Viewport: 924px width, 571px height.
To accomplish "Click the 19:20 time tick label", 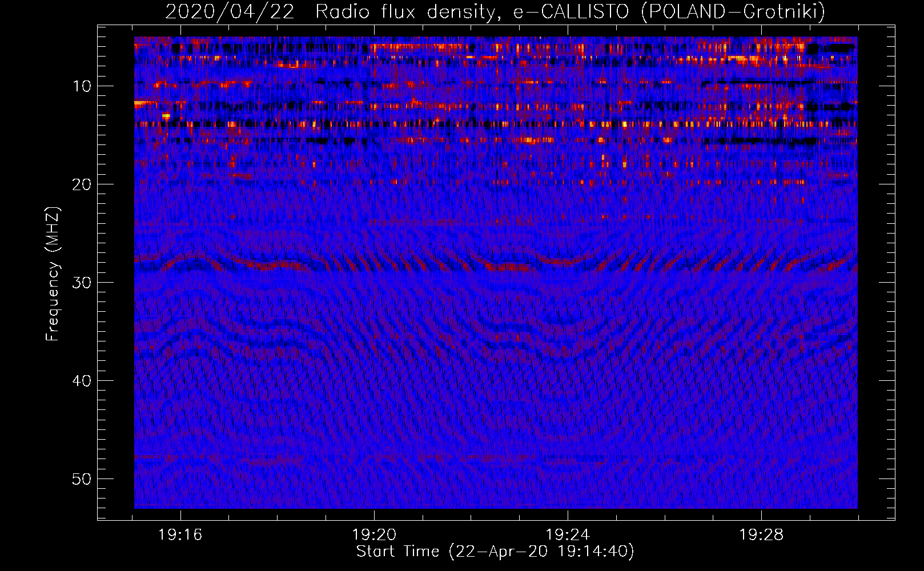I will click(374, 535).
